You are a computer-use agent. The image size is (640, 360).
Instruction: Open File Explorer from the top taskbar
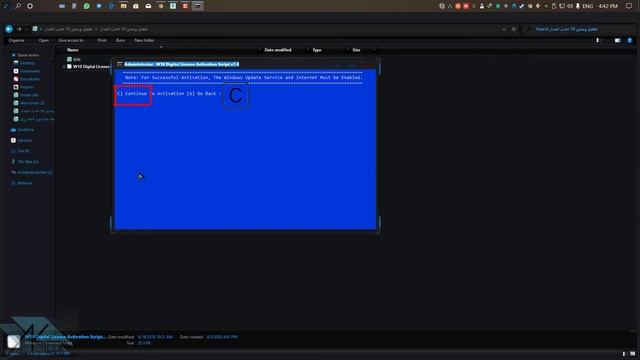coord(123,6)
